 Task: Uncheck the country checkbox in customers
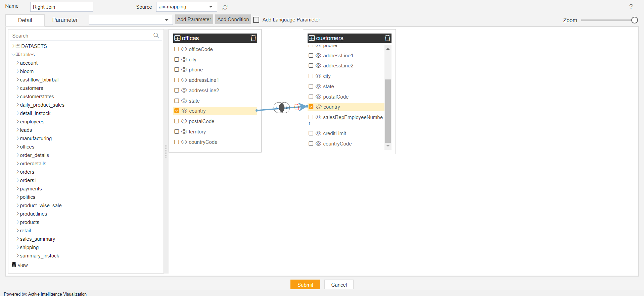pos(311,107)
